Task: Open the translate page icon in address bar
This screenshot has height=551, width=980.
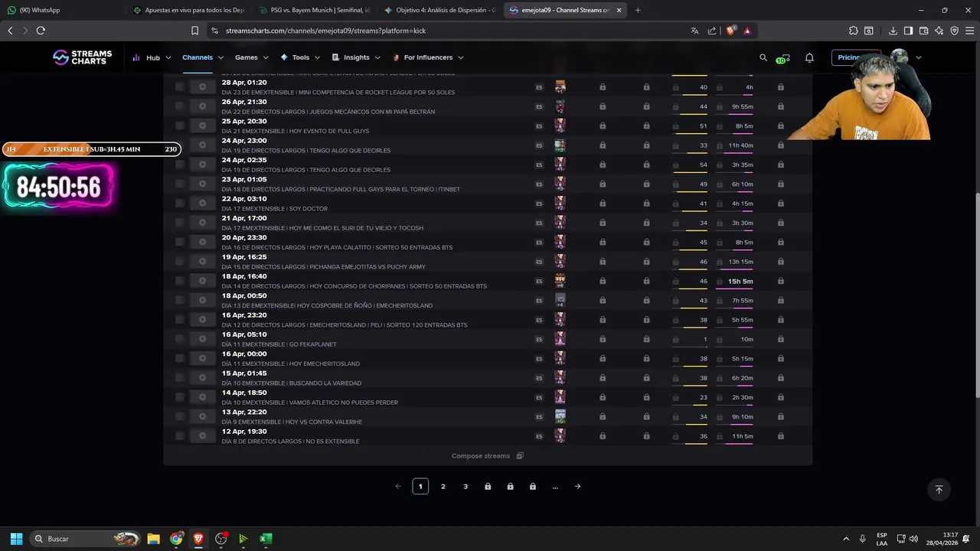Action: (x=694, y=31)
